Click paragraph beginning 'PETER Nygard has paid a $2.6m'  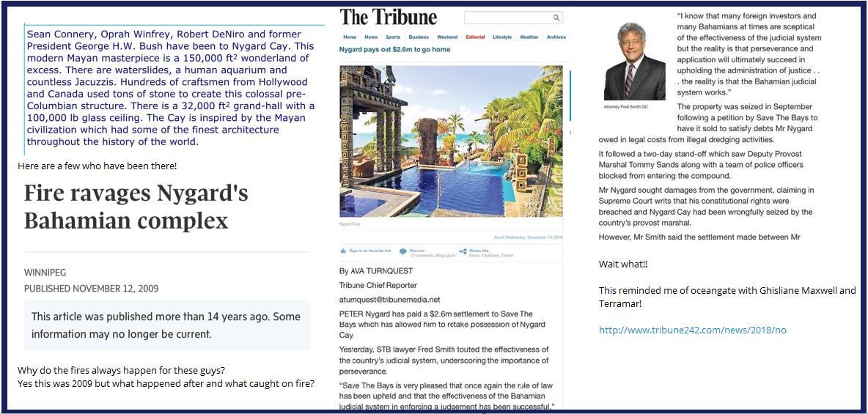pyautogui.click(x=442, y=325)
